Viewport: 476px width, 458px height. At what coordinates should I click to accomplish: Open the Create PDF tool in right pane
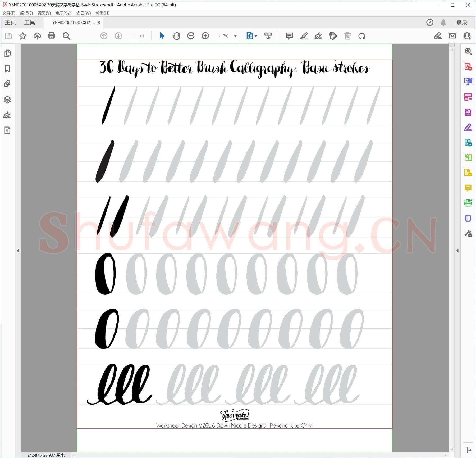click(x=468, y=66)
